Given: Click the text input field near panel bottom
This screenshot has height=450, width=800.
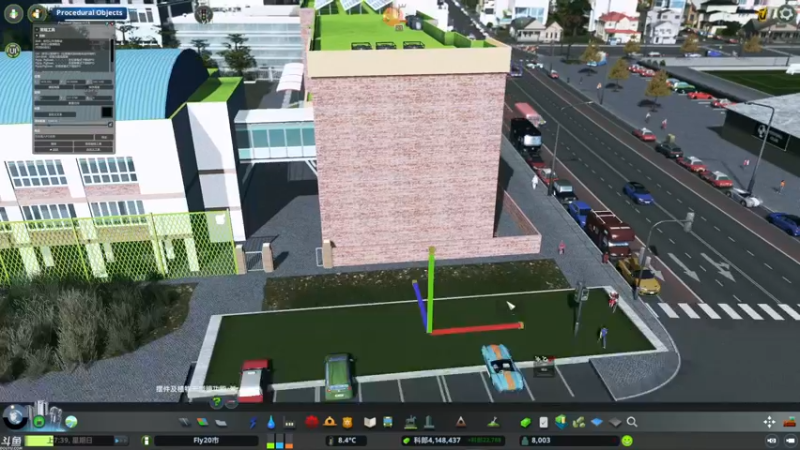Looking at the screenshot, I should [x=64, y=137].
